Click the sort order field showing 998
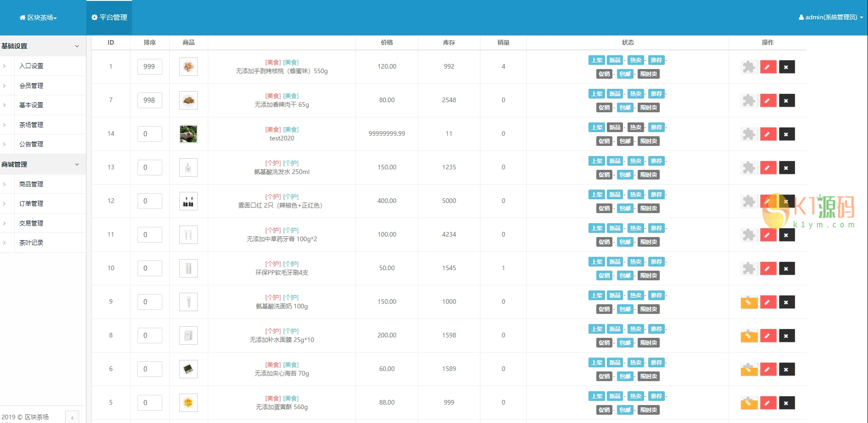 click(x=150, y=100)
